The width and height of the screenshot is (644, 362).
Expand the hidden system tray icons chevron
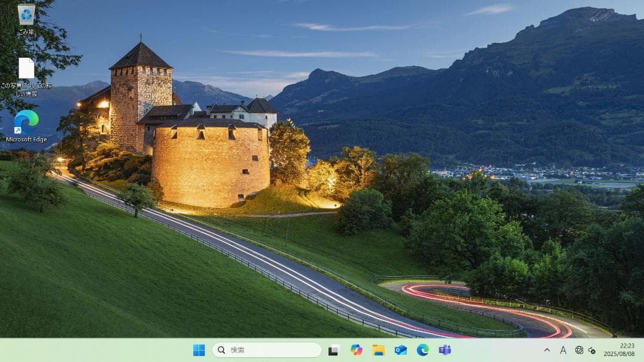[547, 350]
